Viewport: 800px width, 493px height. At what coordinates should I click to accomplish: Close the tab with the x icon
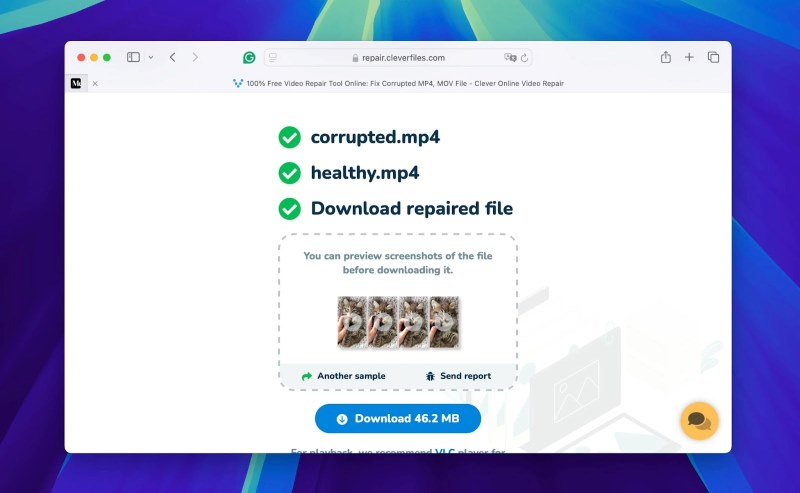pos(95,83)
